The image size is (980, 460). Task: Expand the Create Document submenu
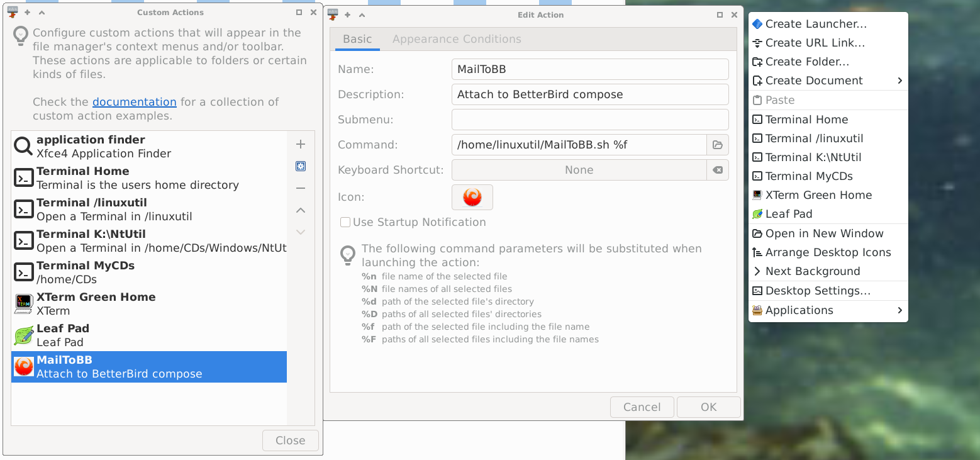pos(828,81)
